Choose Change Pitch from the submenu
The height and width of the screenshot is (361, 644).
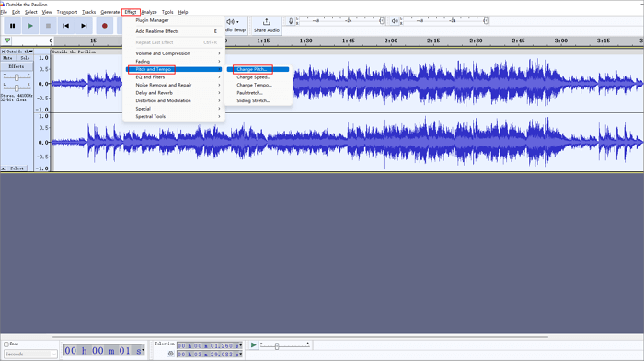pyautogui.click(x=258, y=69)
